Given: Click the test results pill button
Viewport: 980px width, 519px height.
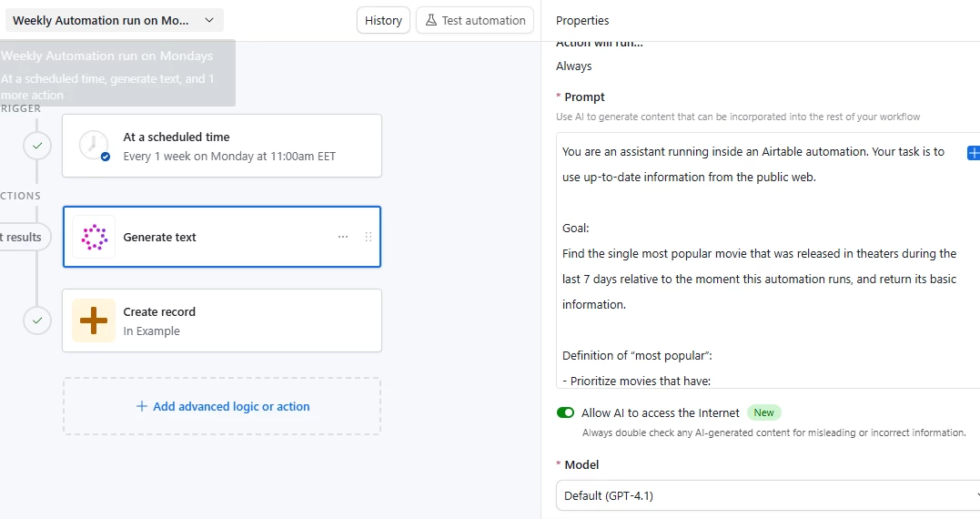Looking at the screenshot, I should tap(20, 237).
